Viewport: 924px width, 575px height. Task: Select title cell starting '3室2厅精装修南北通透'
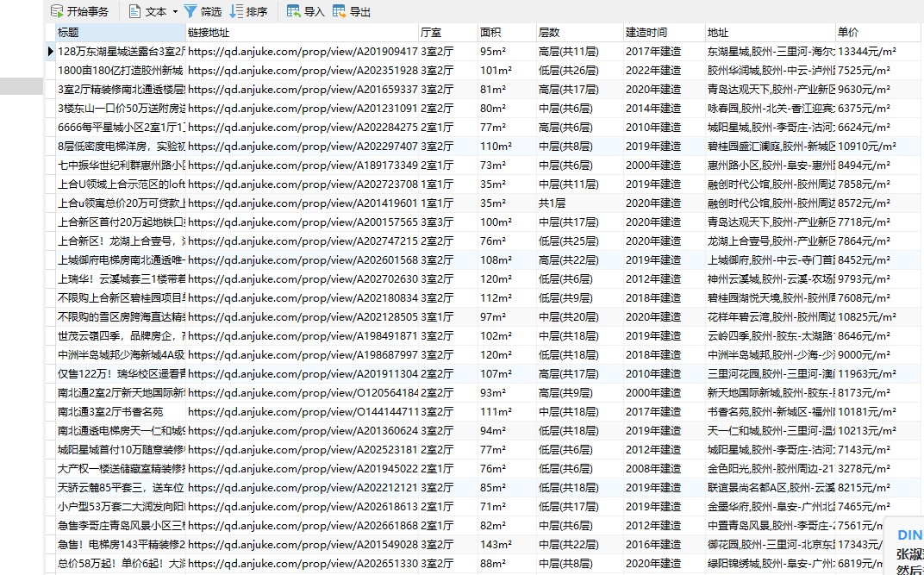pos(121,89)
